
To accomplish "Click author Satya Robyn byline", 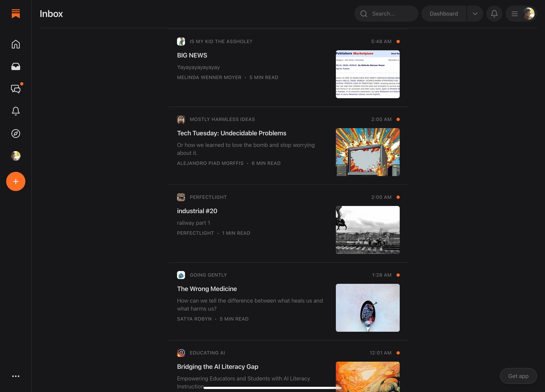I will 194,319.
